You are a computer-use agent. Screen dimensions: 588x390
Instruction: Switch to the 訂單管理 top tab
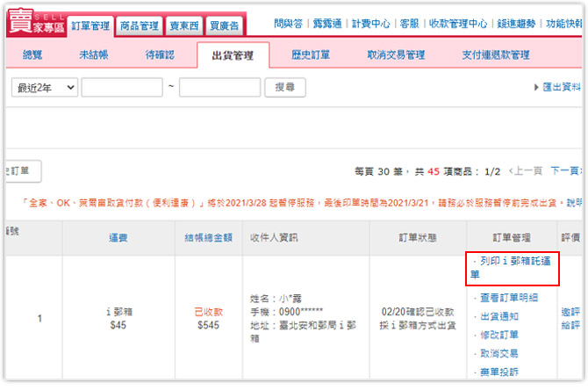pos(90,25)
